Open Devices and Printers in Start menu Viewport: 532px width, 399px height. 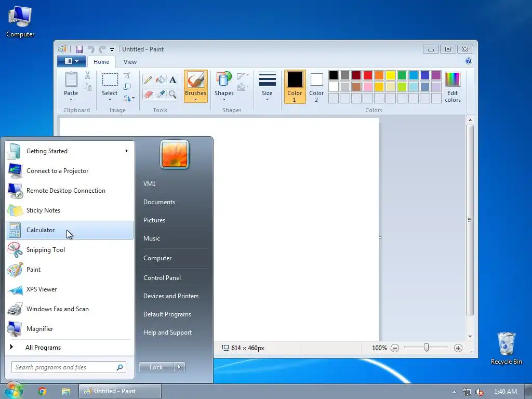point(171,296)
